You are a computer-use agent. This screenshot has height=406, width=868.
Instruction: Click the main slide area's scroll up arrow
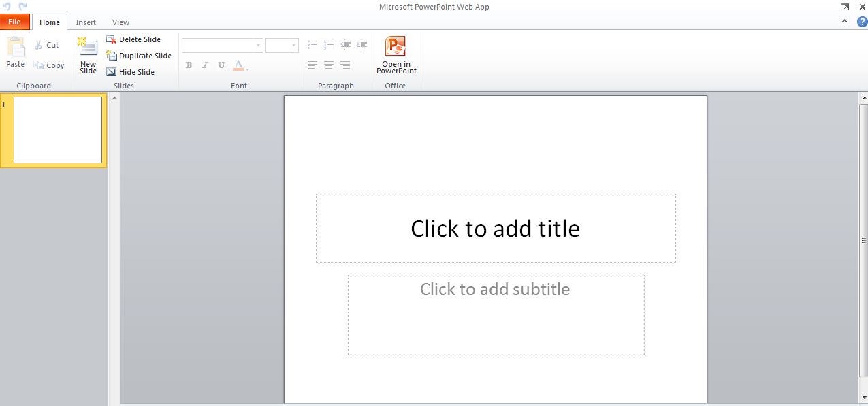(863, 99)
